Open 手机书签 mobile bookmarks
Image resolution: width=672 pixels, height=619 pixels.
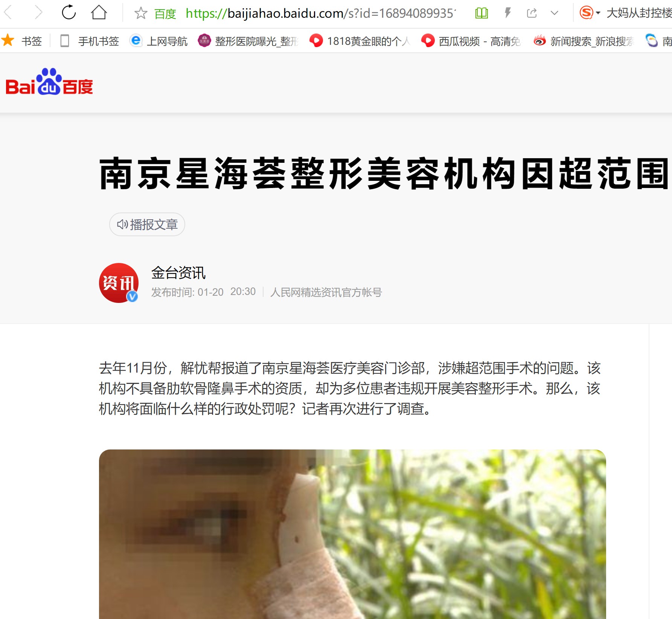click(90, 41)
